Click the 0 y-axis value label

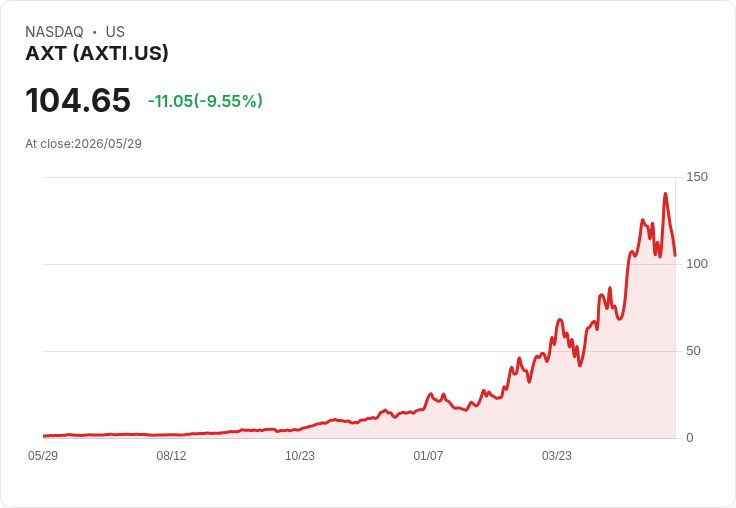pyautogui.click(x=690, y=438)
